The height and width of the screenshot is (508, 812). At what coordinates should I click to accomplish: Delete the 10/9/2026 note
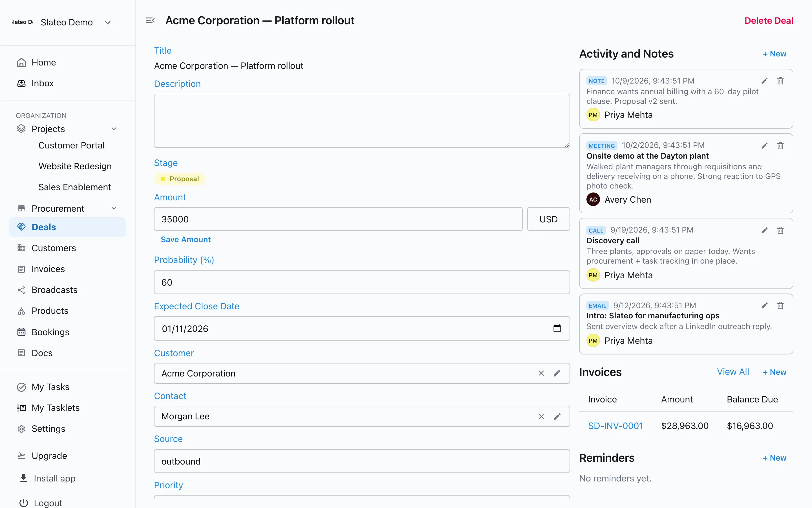[780, 81]
